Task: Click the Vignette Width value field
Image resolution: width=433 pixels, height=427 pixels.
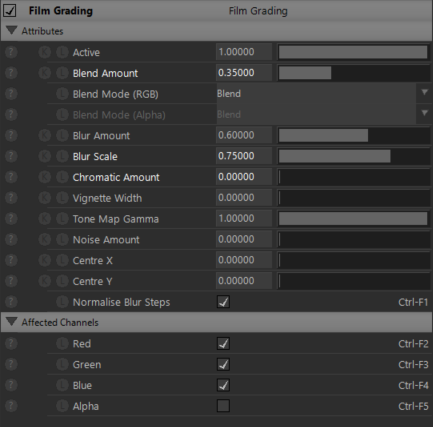Action: 244,198
